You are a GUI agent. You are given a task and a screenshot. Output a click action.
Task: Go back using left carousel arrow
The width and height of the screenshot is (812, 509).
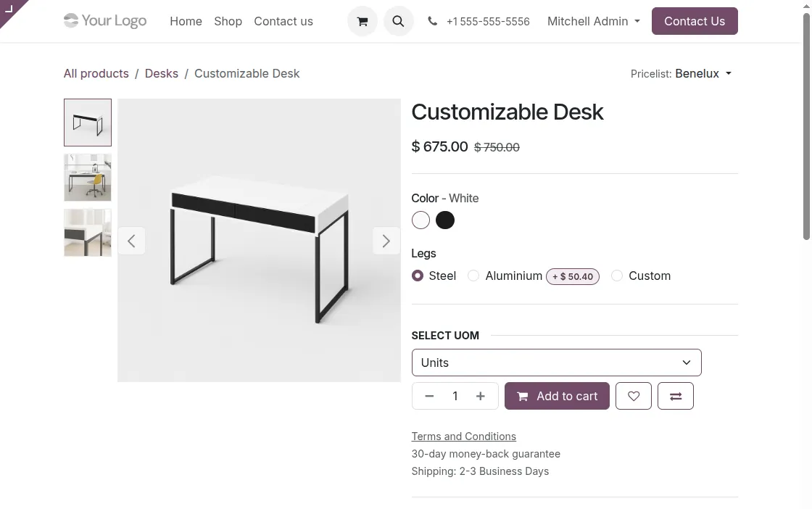(131, 241)
